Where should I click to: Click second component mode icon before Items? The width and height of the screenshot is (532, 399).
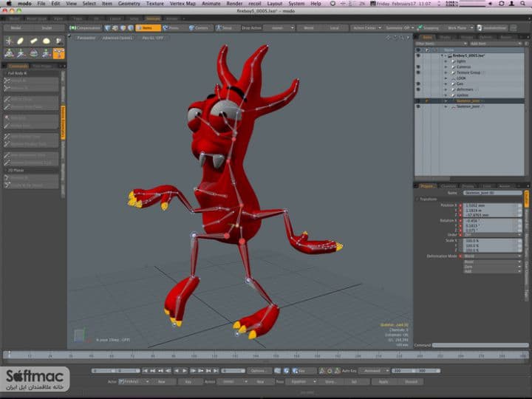click(x=115, y=28)
